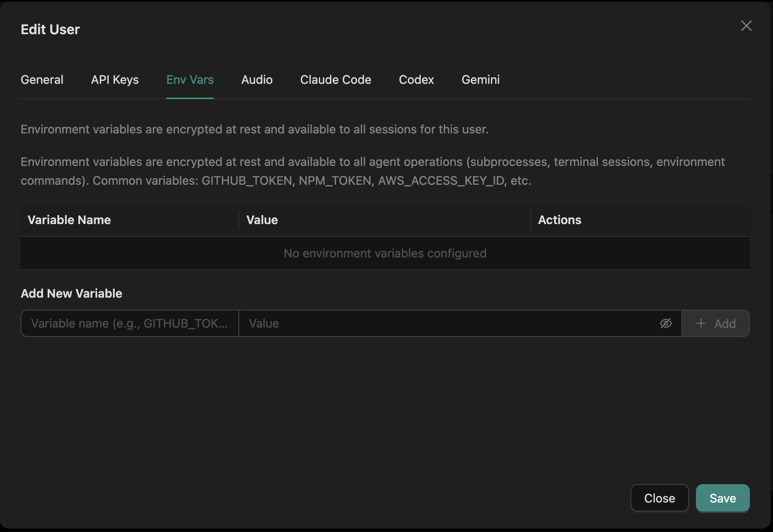Click the Add New Variable heading
Screen dimensions: 773x532
point(71,293)
